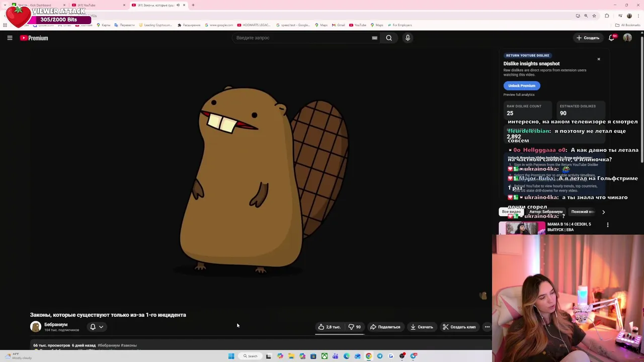Open Telegram on the taskbar
This screenshot has height=362, width=644.
pyautogui.click(x=380, y=356)
